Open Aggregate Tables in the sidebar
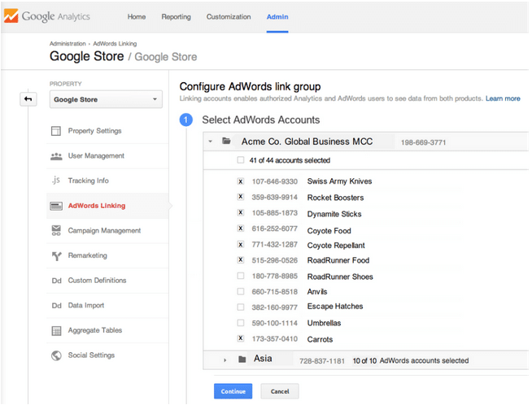This screenshot has width=532, height=405. pos(95,330)
